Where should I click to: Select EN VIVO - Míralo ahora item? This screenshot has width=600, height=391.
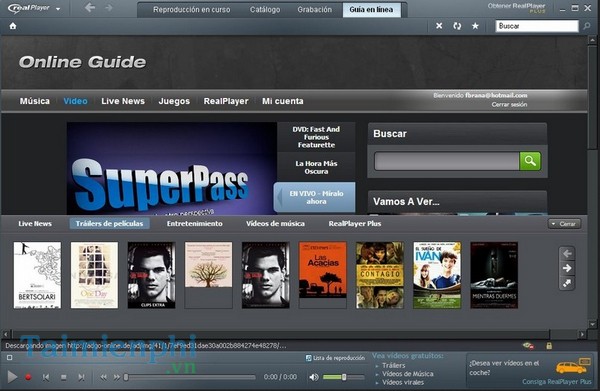(315, 197)
